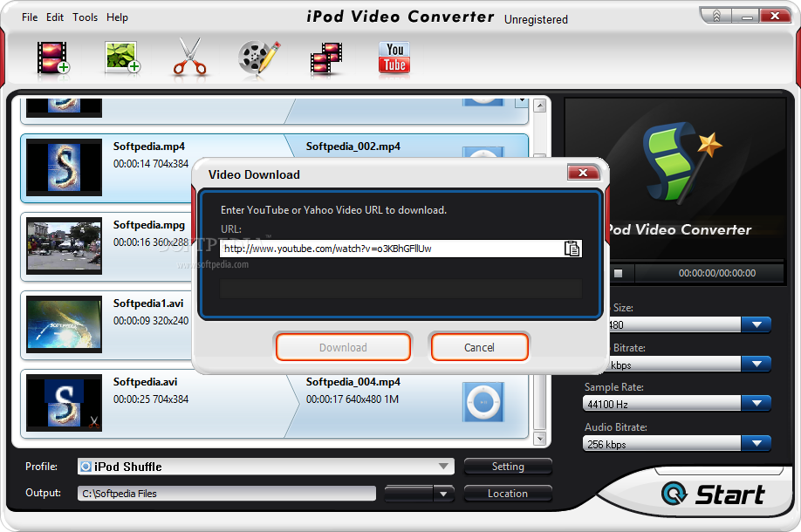Click the Softpedia.mpg file name
This screenshot has width=801, height=532.
point(148,225)
